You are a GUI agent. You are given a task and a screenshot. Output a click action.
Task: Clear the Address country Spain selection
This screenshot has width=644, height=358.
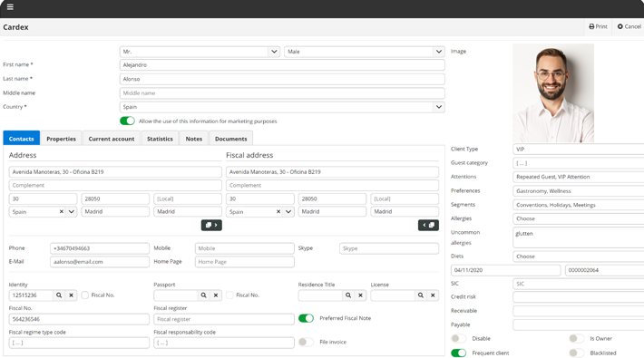pyautogui.click(x=61, y=211)
